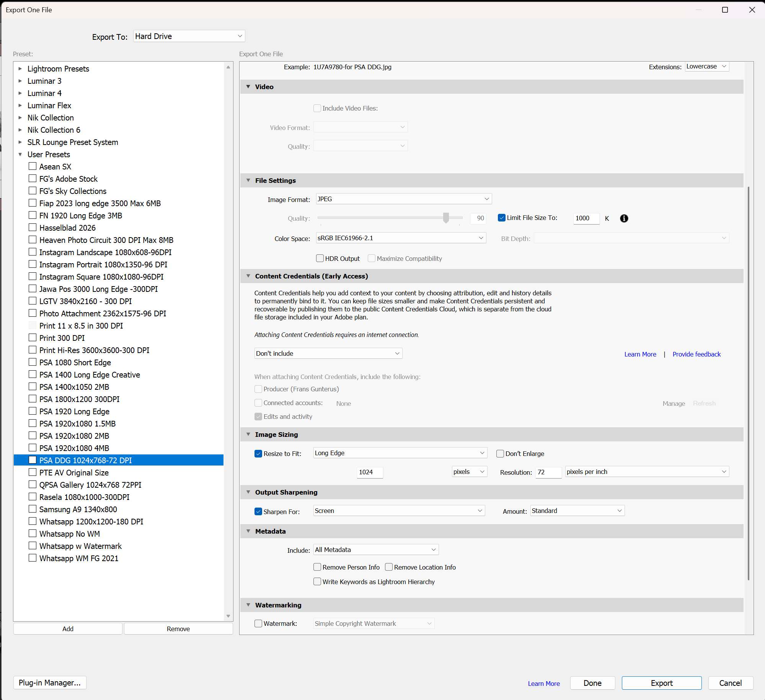The image size is (765, 700).
Task: Collapse the Metadata section triangle
Action: click(x=248, y=531)
